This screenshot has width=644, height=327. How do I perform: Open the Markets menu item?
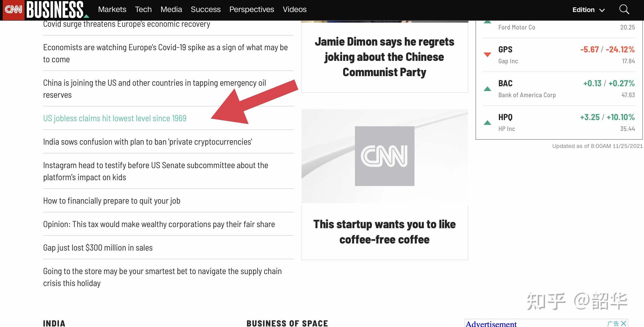(112, 10)
